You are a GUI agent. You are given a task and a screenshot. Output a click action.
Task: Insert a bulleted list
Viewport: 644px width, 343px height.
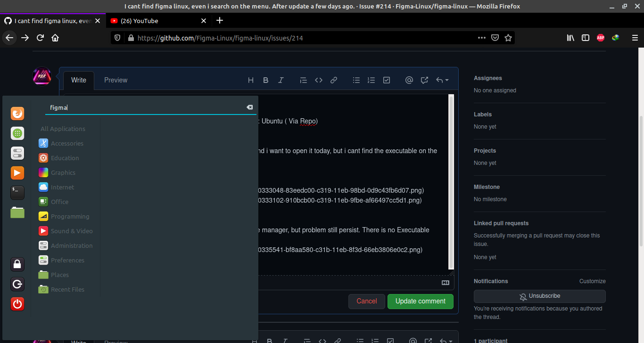[x=356, y=80]
